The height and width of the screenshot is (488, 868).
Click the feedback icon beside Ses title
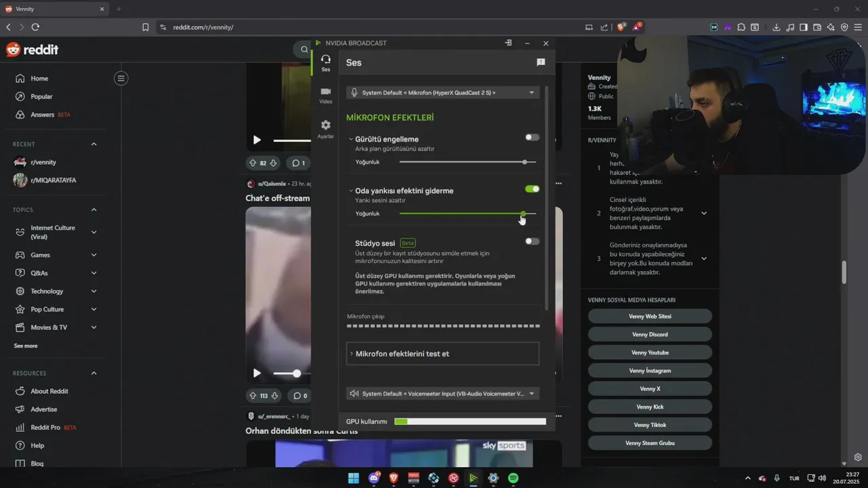tap(540, 62)
